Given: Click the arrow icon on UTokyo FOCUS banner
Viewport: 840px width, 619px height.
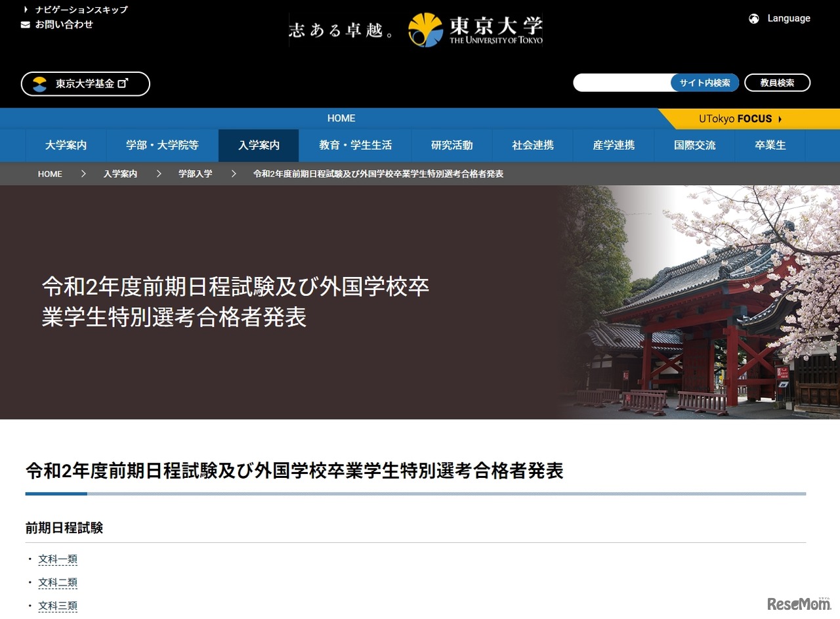Looking at the screenshot, I should pyautogui.click(x=780, y=119).
